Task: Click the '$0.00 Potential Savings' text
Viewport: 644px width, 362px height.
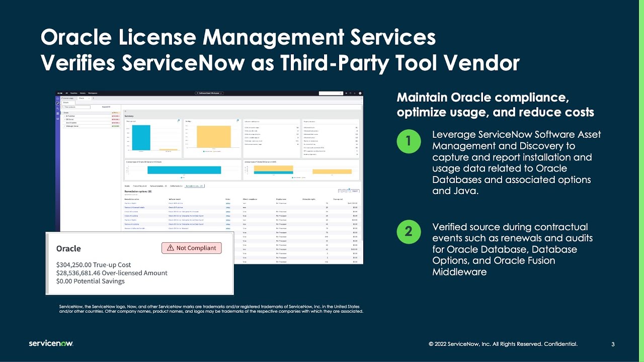Action: coord(91,281)
